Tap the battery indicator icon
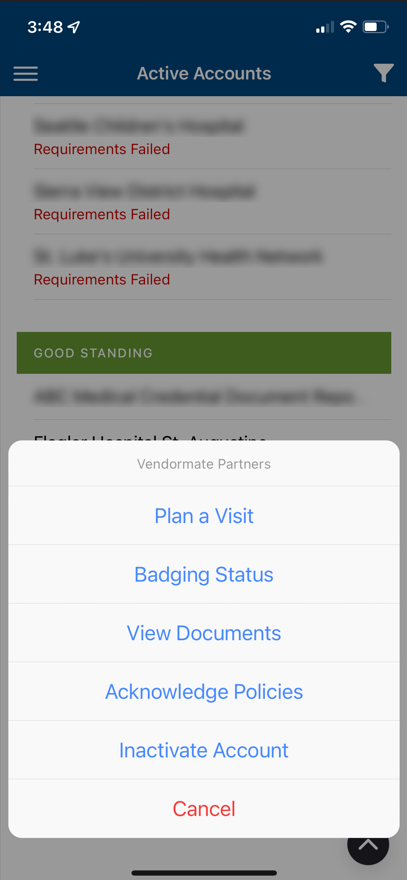Screen dimensions: 407x880 375,26
